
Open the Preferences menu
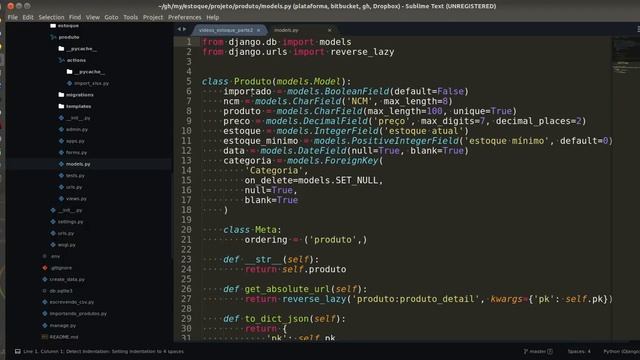[184, 17]
